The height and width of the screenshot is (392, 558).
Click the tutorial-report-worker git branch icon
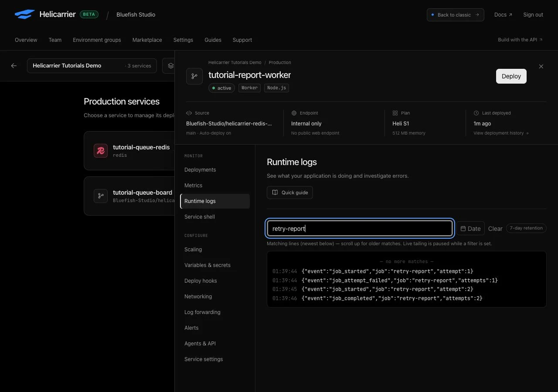point(194,76)
